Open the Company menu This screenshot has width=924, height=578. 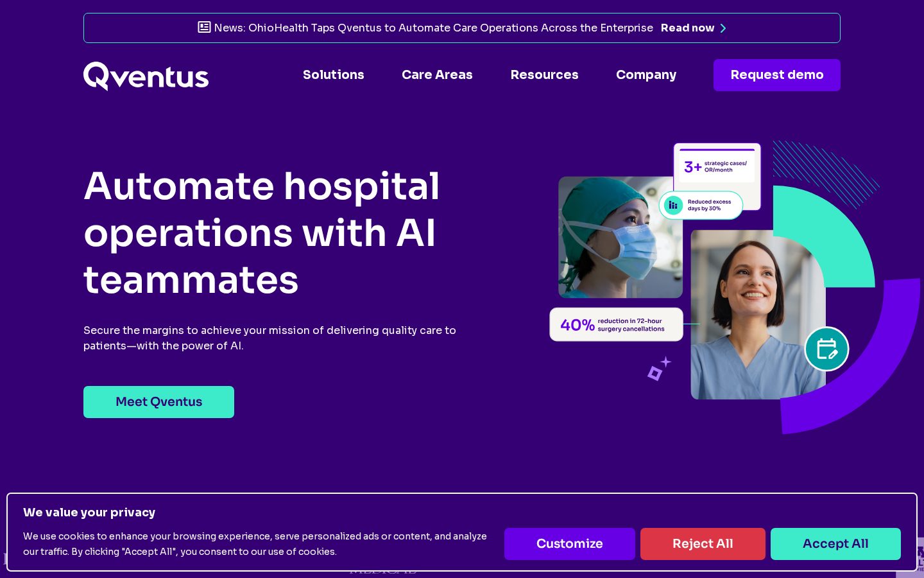pos(646,75)
